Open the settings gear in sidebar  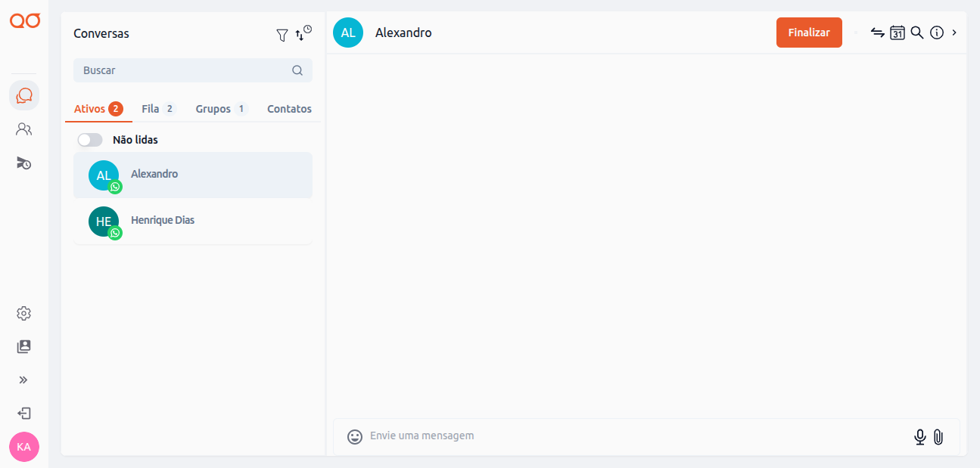24,313
